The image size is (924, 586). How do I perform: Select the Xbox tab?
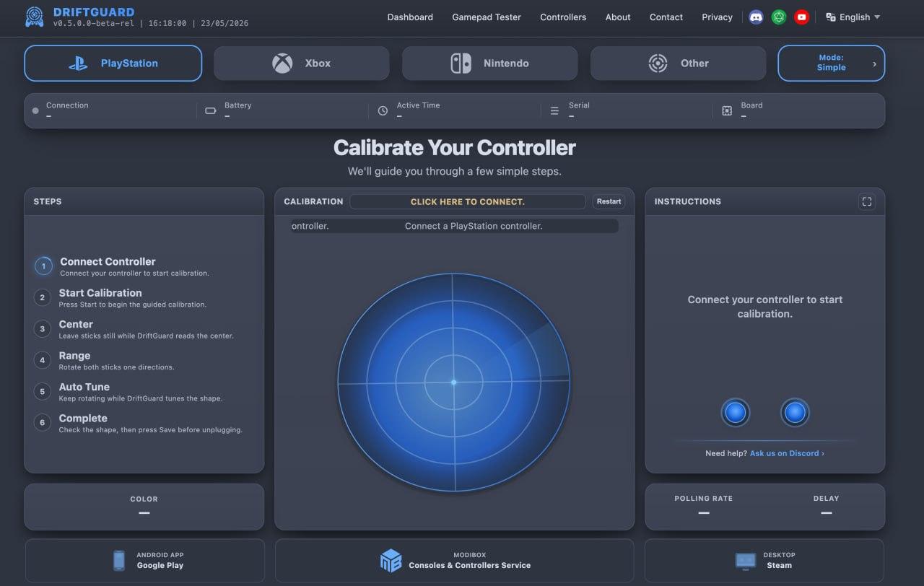[x=302, y=64]
